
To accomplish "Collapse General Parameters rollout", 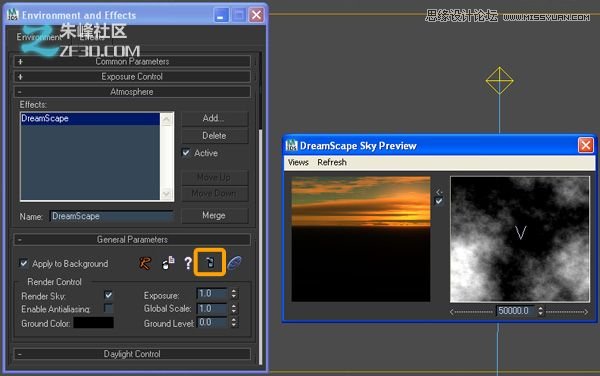I will click(132, 240).
